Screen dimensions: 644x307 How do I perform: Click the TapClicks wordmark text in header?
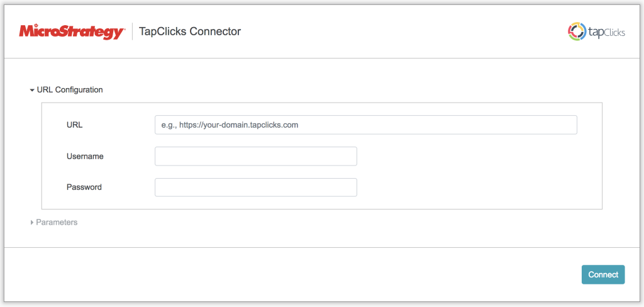606,32
